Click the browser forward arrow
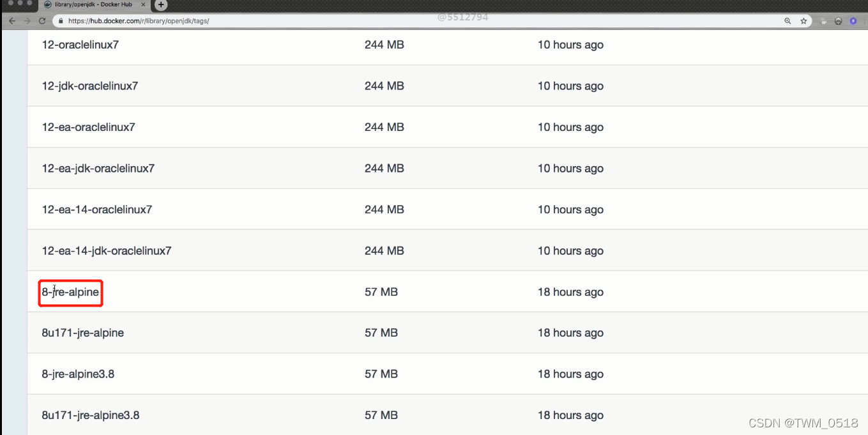The height and width of the screenshot is (435, 868). [27, 21]
